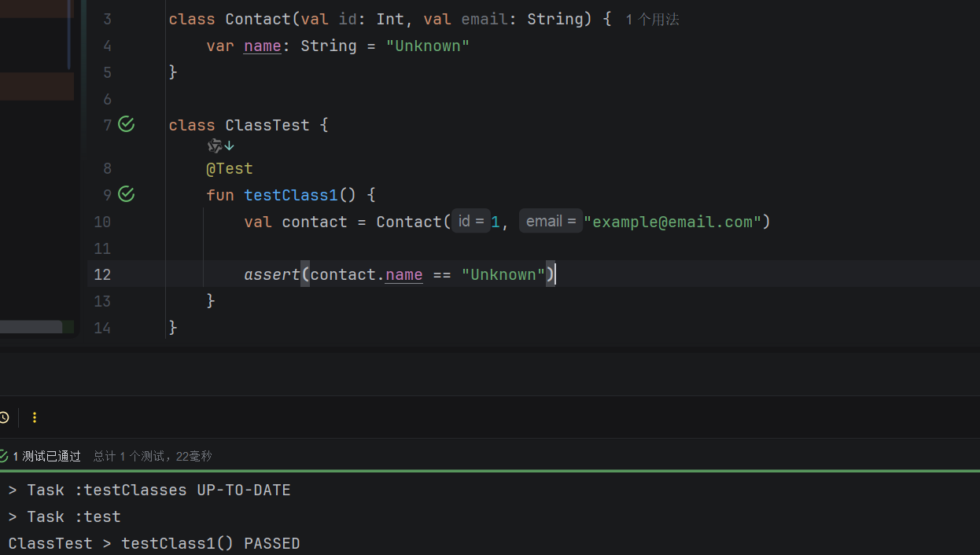Open test history via the clock icon

(4, 417)
